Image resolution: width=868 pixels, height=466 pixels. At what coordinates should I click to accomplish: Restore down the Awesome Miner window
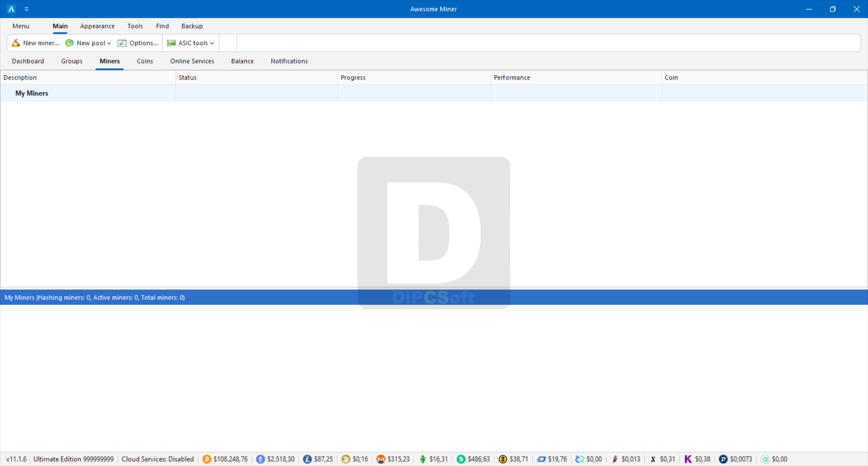(x=833, y=9)
